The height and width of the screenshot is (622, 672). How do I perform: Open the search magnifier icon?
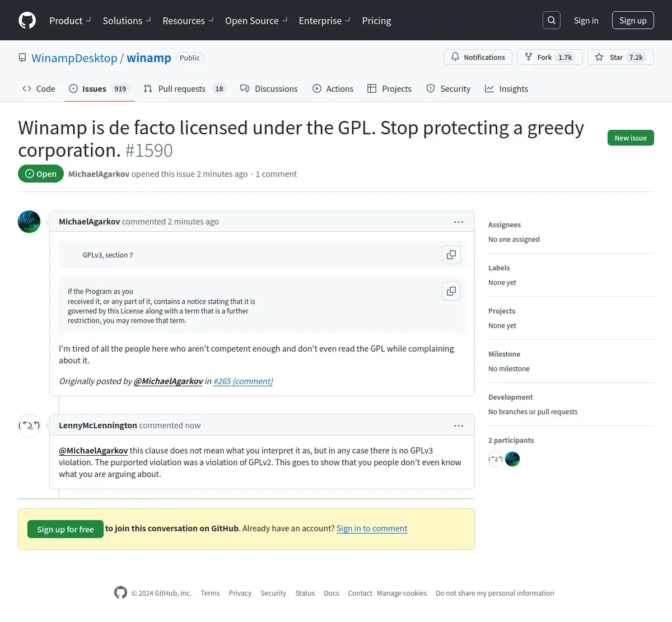[x=552, y=20]
